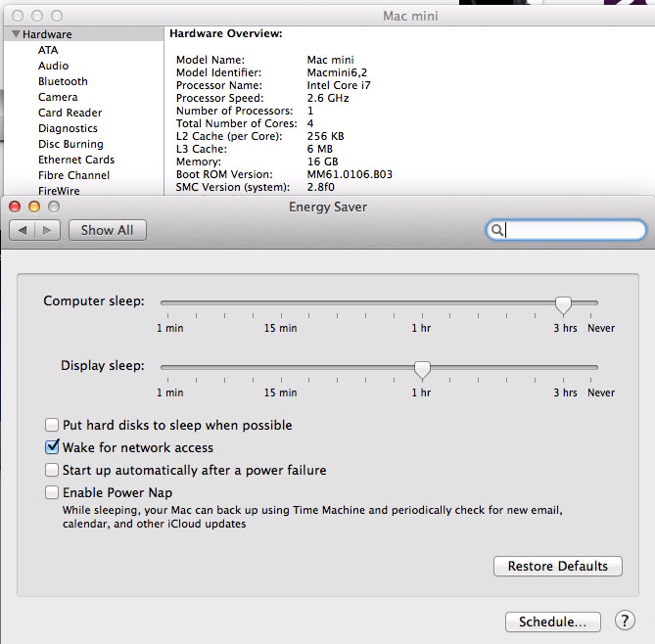Open the Schedule... dialog
This screenshot has width=655, height=644.
pyautogui.click(x=552, y=621)
